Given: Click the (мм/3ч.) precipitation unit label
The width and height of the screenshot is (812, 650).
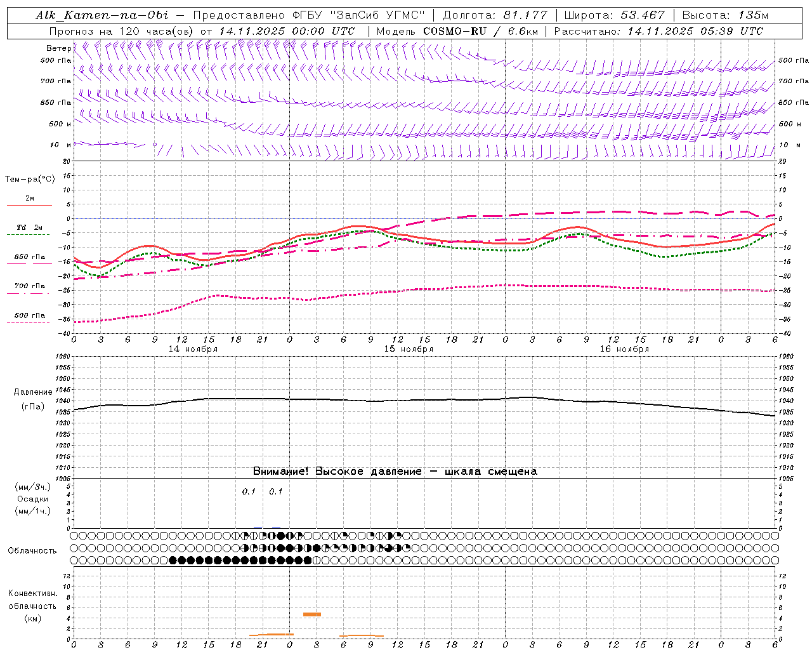Looking at the screenshot, I should [33, 487].
